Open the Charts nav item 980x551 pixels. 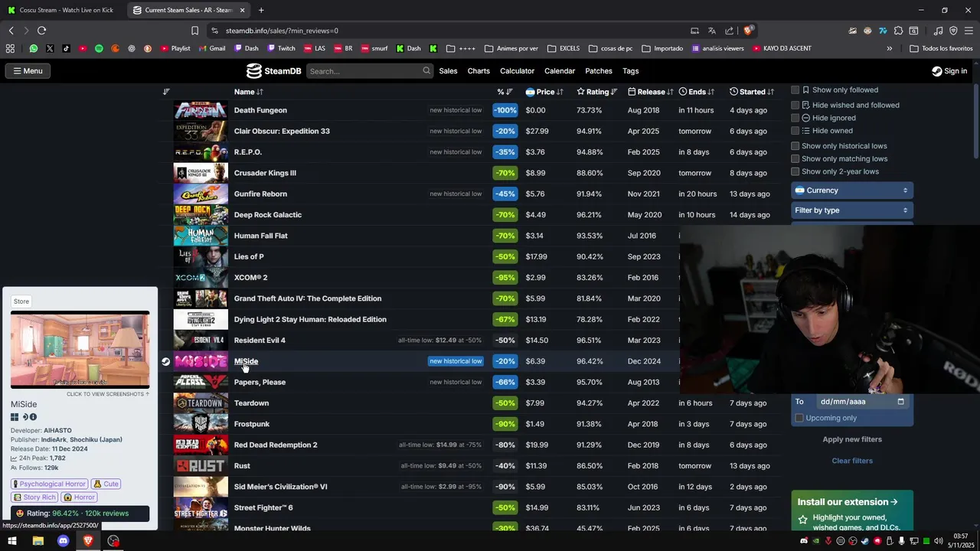[479, 71]
